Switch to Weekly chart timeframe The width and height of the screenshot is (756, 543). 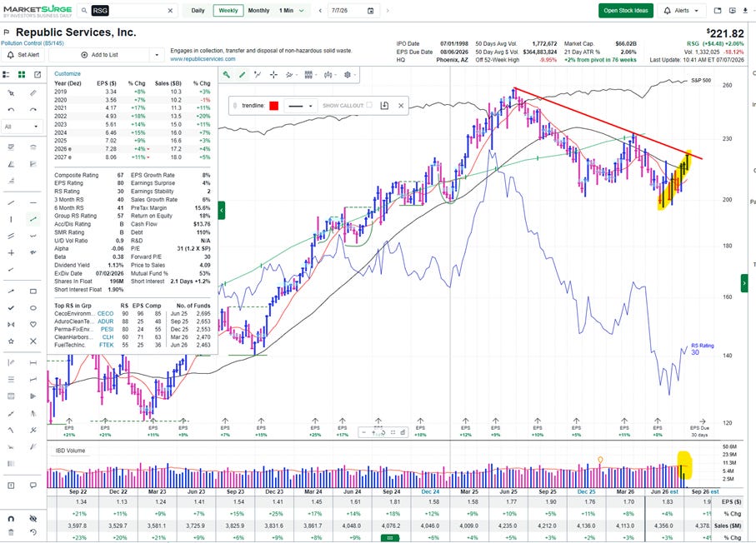[228, 11]
